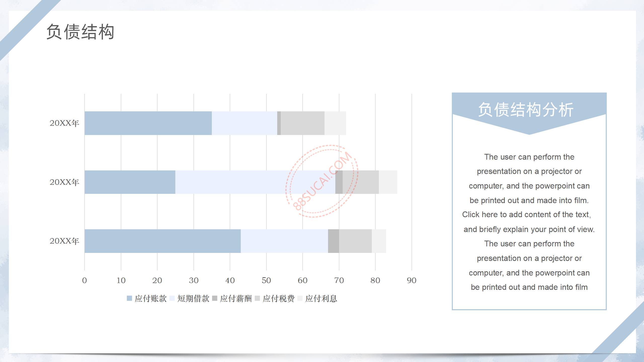Click the bottom bar's 应付税费 gray segment
644x362 pixels.
355,241
